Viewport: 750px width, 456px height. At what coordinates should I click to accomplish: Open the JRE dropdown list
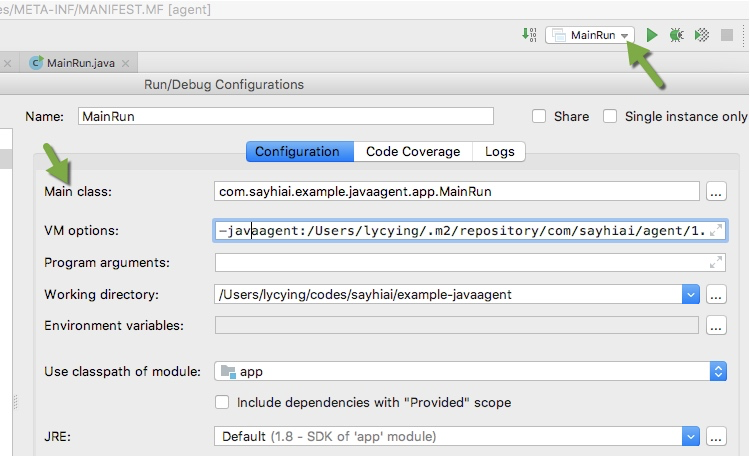(x=690, y=436)
